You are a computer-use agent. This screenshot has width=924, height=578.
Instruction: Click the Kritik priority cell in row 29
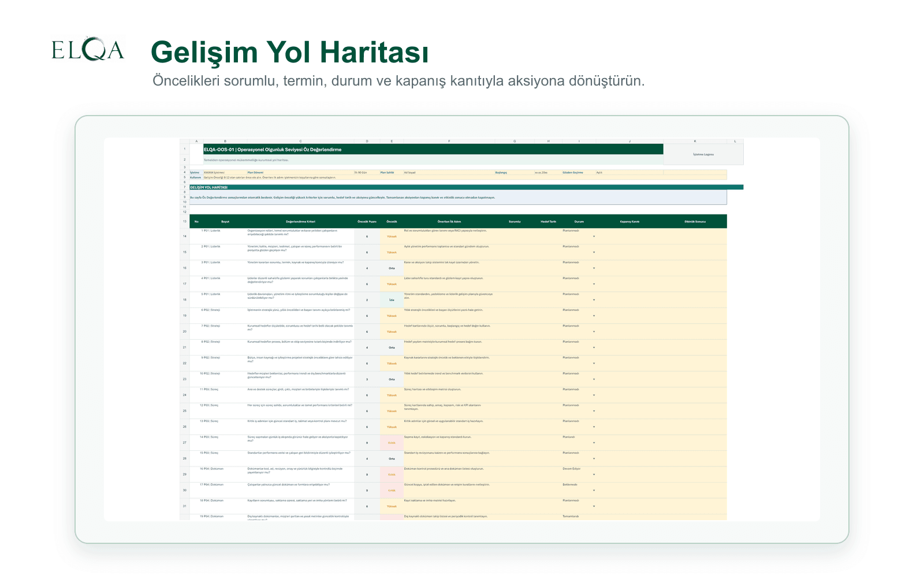coord(392,475)
